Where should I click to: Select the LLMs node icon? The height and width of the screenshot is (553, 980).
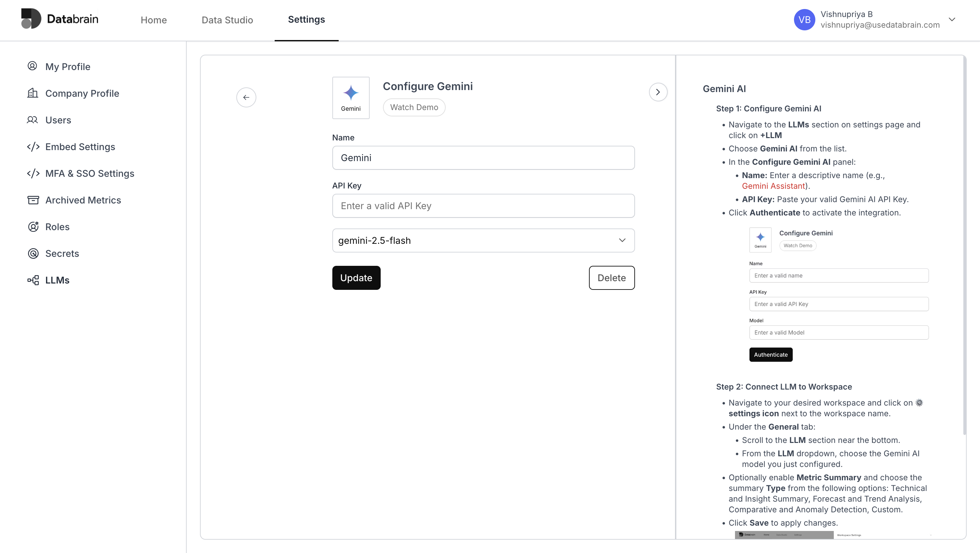(33, 280)
